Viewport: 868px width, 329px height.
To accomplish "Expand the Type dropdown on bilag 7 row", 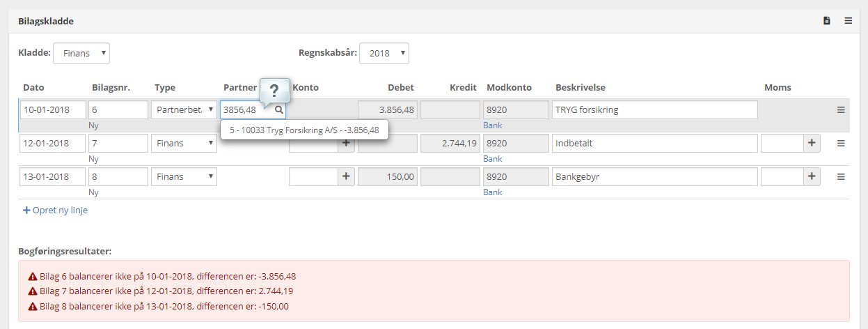I will click(184, 143).
